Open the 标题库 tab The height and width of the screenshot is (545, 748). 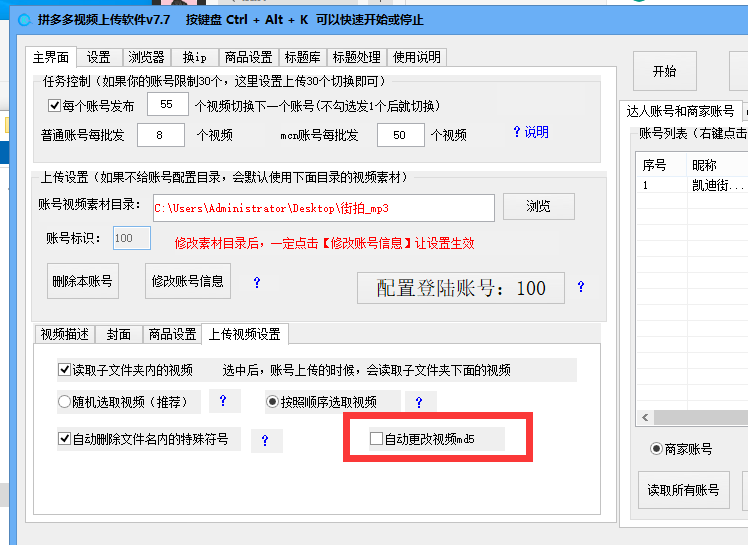(x=302, y=57)
